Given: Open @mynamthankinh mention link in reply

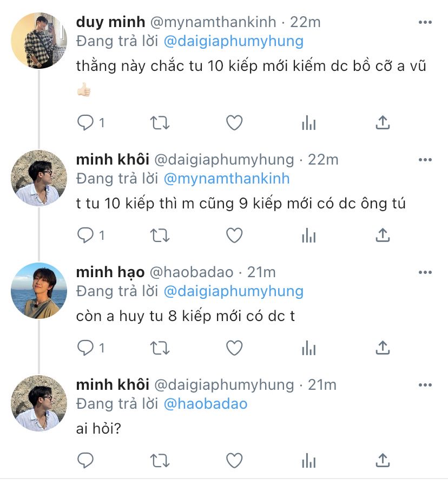Looking at the screenshot, I should coord(226,179).
